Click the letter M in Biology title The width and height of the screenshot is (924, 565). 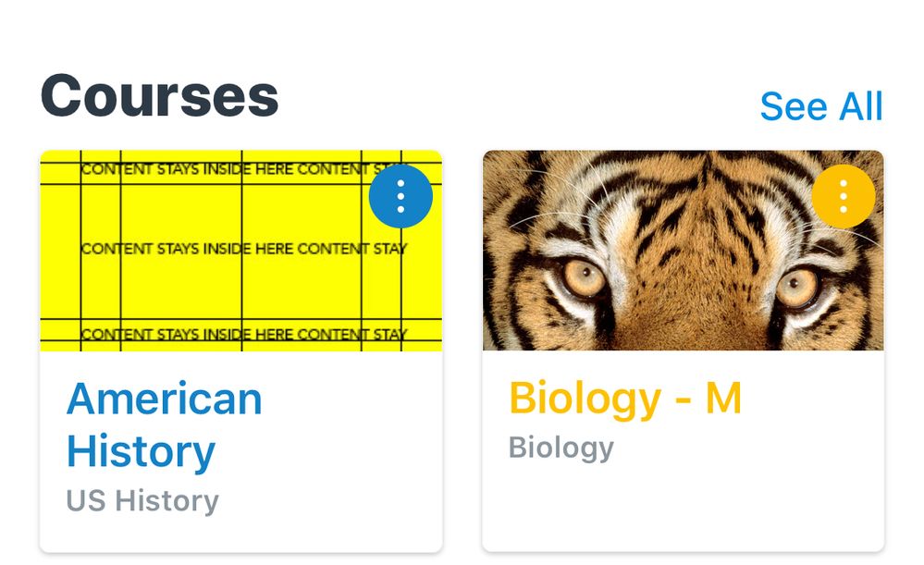click(723, 399)
